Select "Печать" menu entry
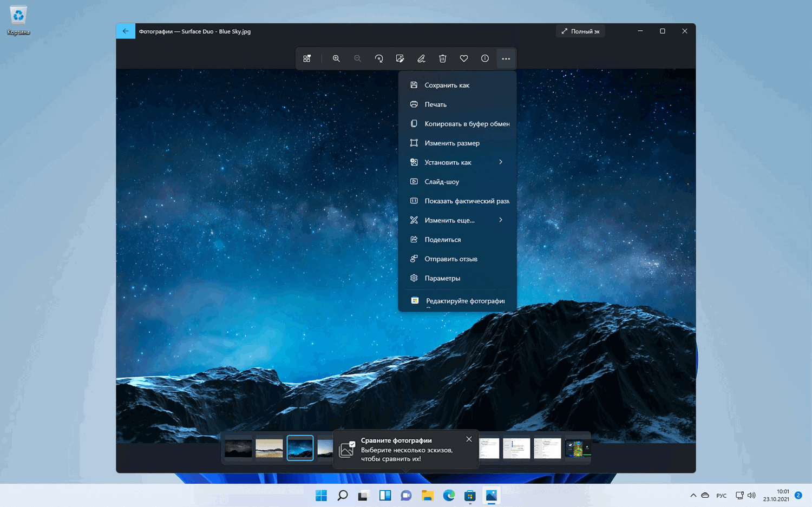 457,104
